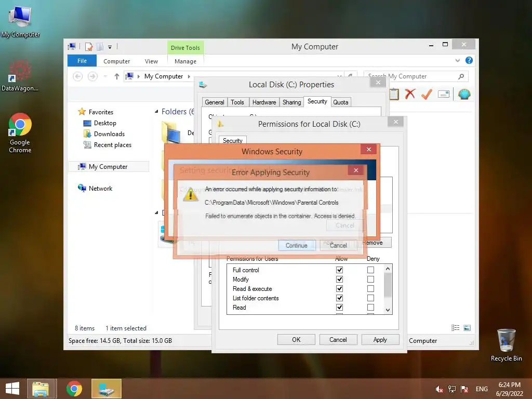Click the clipboard paste toolbar icon
This screenshot has width=532, height=399.
(394, 94)
